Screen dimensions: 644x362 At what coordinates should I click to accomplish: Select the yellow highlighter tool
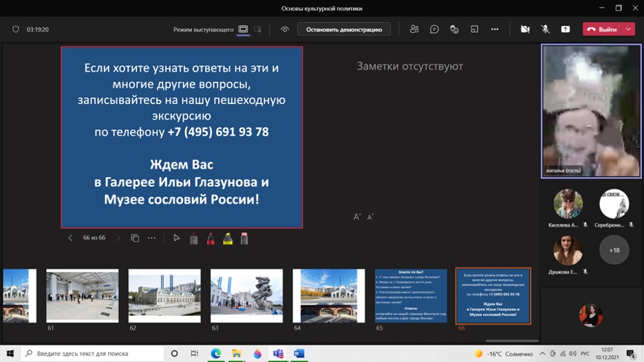[228, 239]
